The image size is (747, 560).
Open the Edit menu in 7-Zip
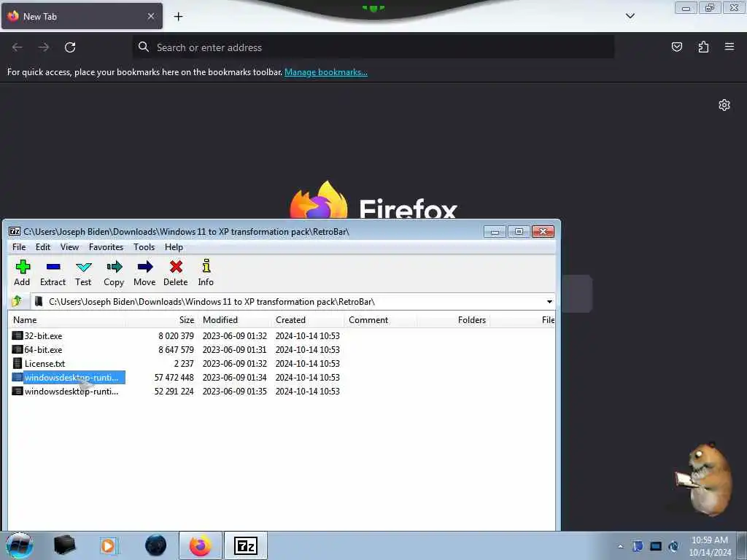tap(43, 247)
